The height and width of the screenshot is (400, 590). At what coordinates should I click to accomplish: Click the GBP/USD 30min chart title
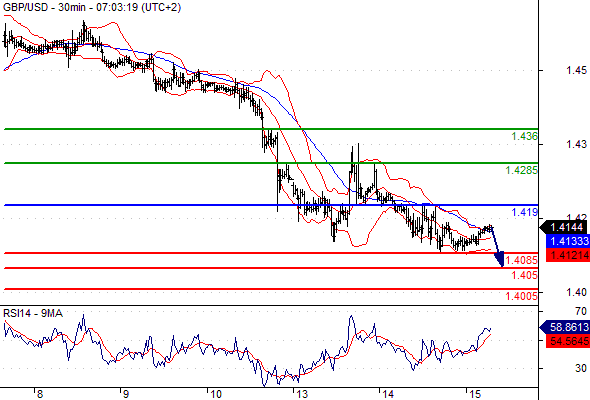click(92, 7)
